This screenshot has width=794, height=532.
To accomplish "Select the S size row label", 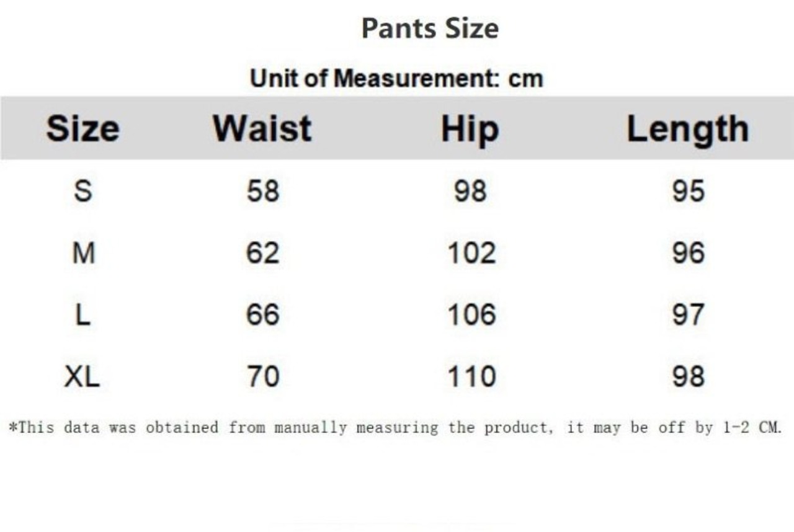I will pos(83,191).
